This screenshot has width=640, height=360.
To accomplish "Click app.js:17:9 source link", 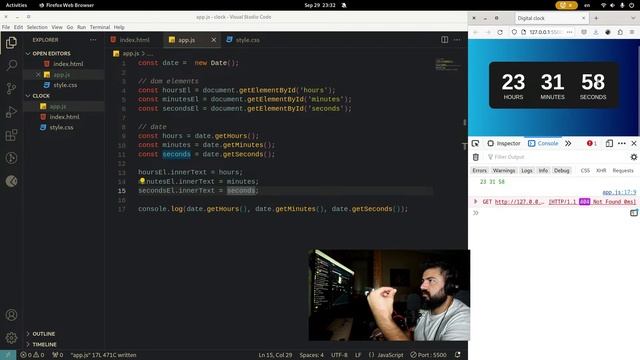I will pos(619,192).
